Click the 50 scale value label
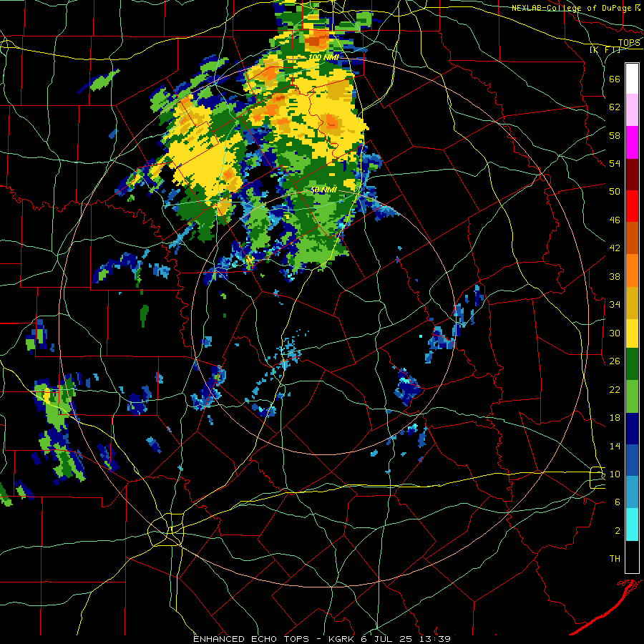This screenshot has height=644, width=644. (x=615, y=192)
